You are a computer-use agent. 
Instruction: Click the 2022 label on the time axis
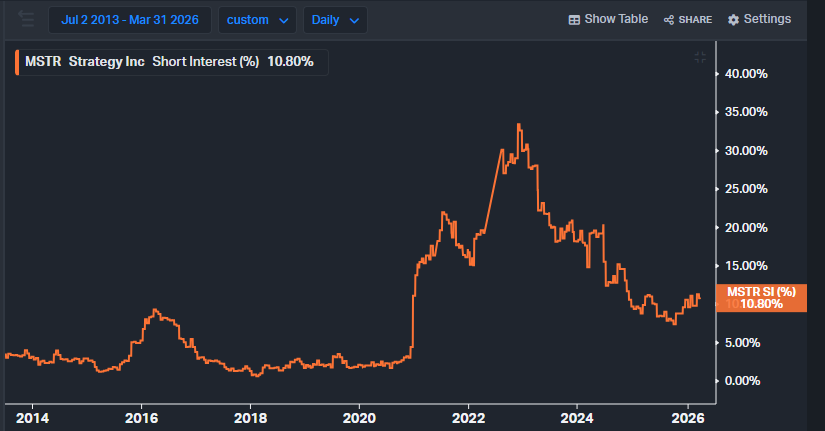click(468, 417)
